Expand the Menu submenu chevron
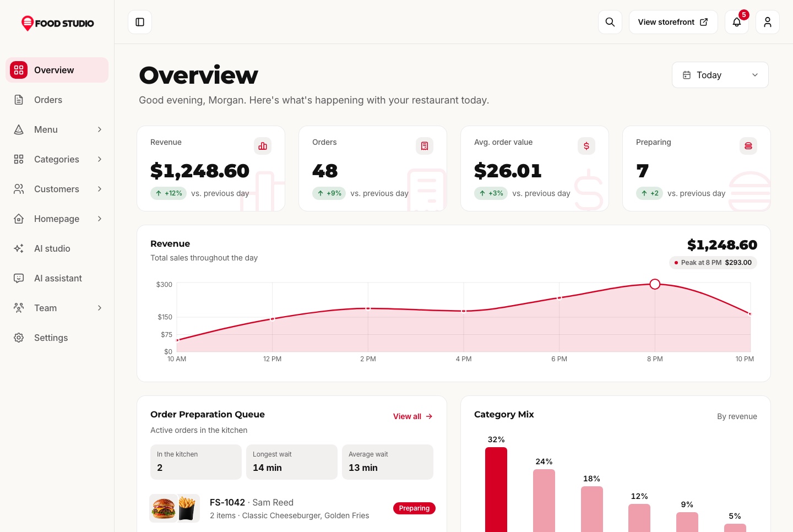 click(100, 129)
